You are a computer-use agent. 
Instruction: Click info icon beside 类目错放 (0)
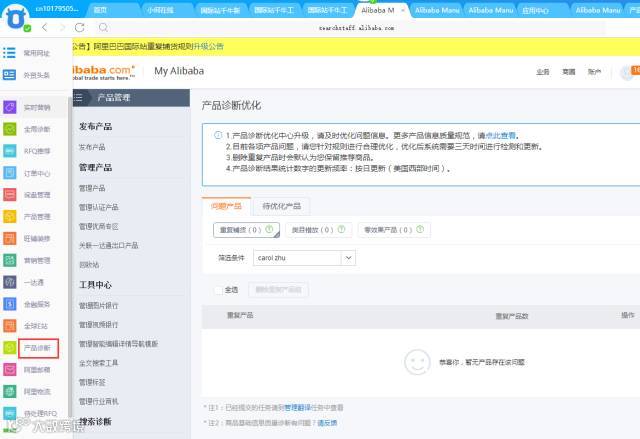pos(341,229)
